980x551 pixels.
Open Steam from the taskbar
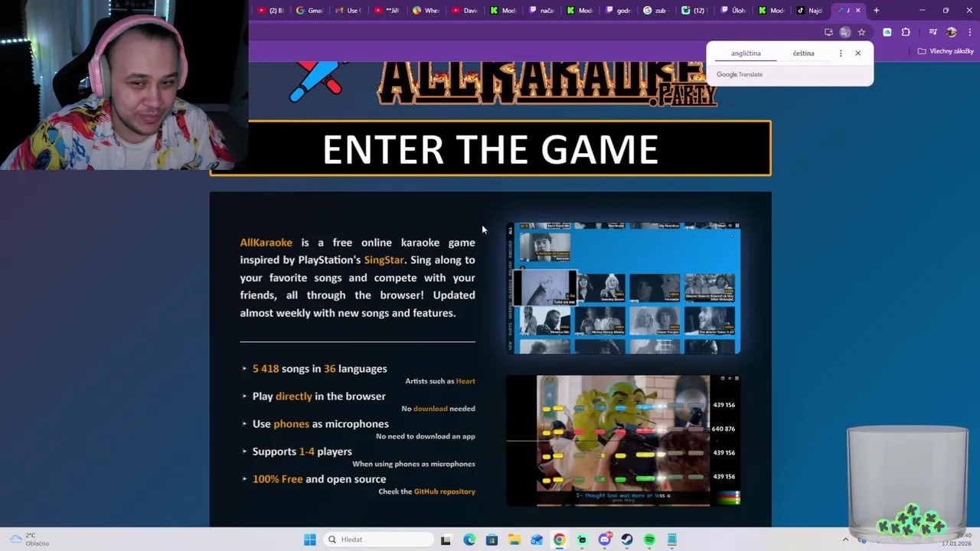[627, 540]
